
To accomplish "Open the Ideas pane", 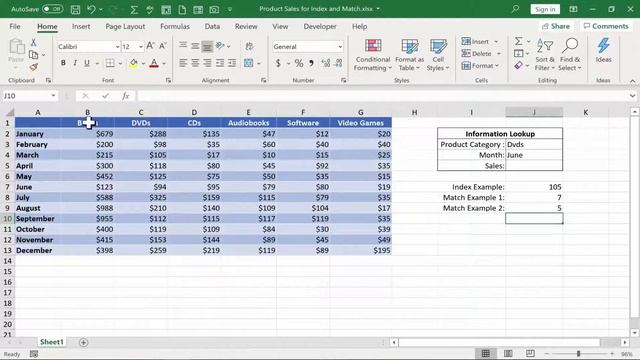I will pyautogui.click(x=603, y=51).
